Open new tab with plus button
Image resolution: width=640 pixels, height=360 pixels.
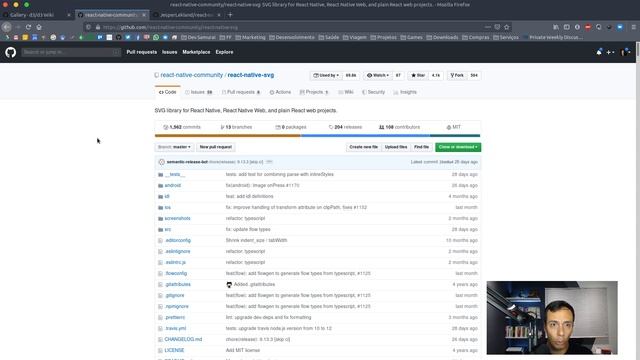230,15
